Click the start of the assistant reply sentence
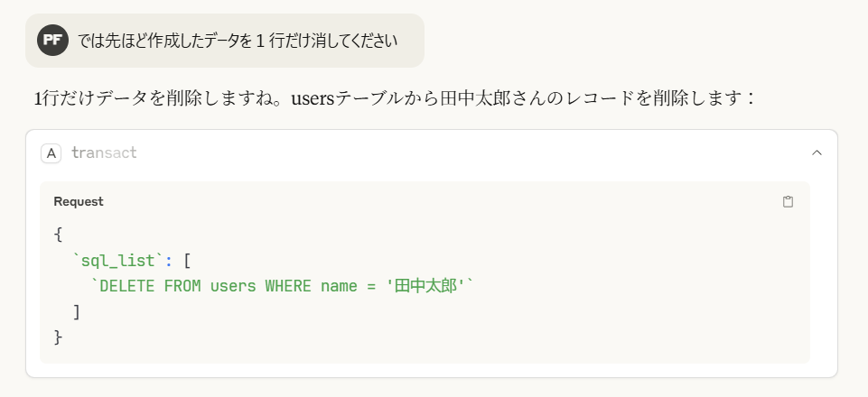This screenshot has height=397, width=868. click(38, 99)
